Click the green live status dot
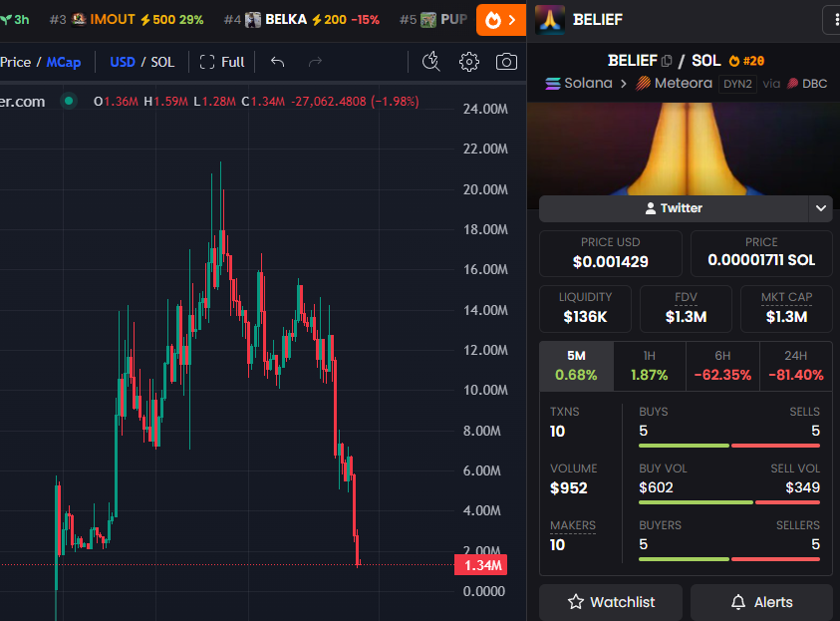Screen dimensions: 840x621 69,101
